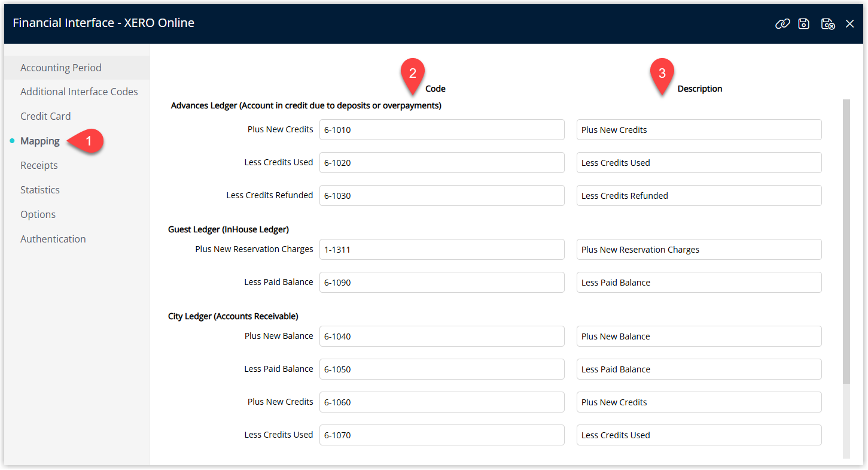Select the Mapping section
The height and width of the screenshot is (470, 868).
[x=40, y=141]
